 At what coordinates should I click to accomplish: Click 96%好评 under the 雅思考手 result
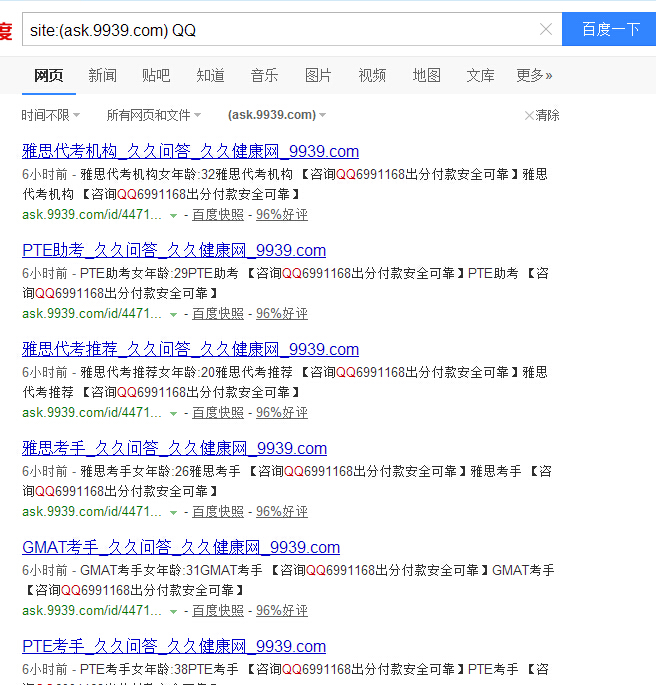coord(282,512)
